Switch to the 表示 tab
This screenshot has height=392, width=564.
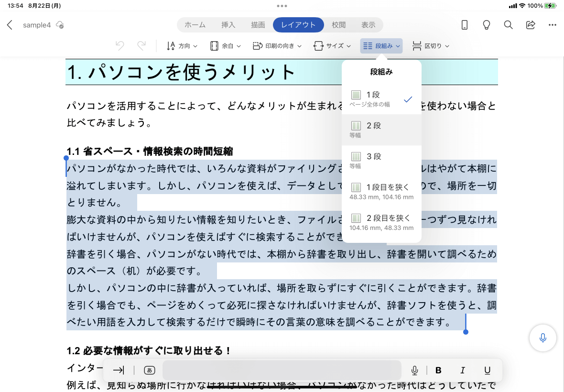(369, 25)
